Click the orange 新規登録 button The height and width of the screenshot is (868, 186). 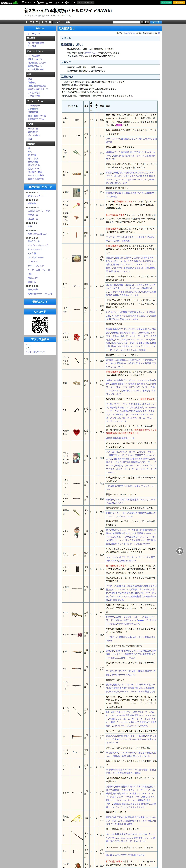pyautogui.click(x=179, y=2)
